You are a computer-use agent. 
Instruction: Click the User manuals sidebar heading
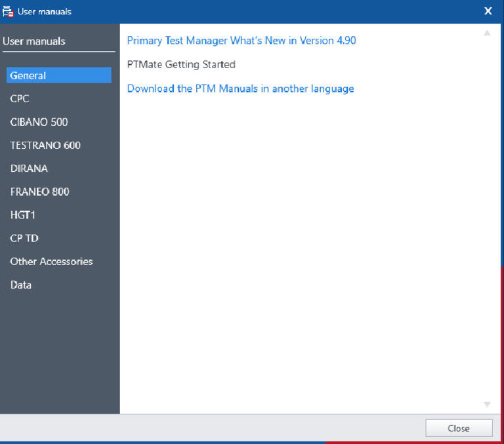click(33, 41)
